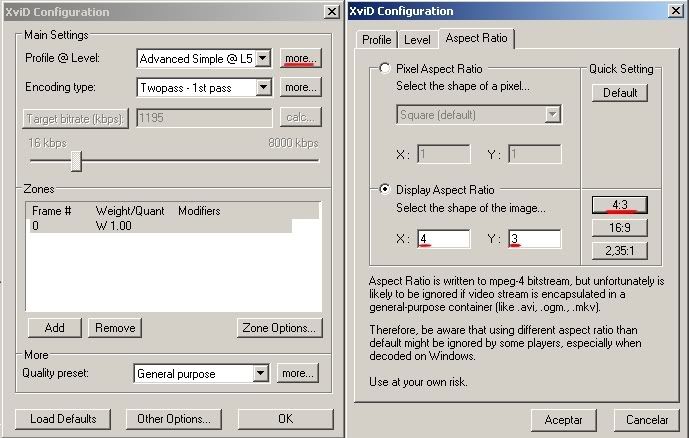Viewport: 689px width, 438px height.
Task: Add a new zone
Action: [54, 328]
